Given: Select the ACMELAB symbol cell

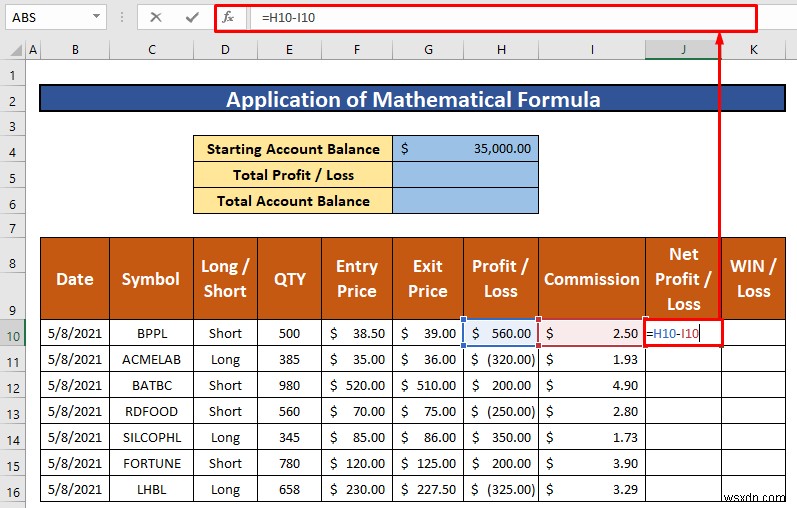Looking at the screenshot, I should coord(151,360).
